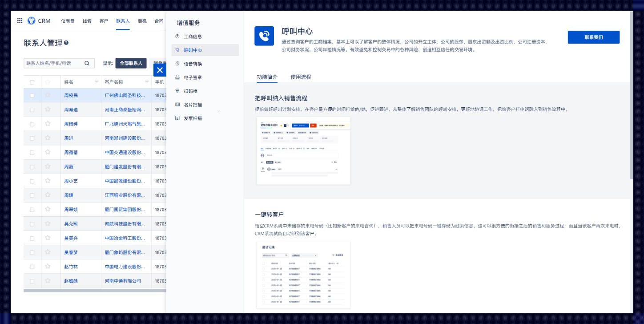
Task: Open 发票扫描 in 增值服务 menu
Action: pos(205,118)
